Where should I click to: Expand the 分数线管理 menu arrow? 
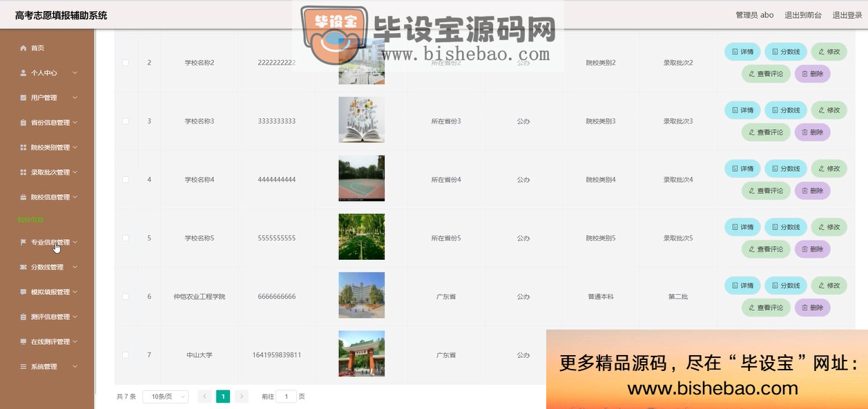(75, 267)
